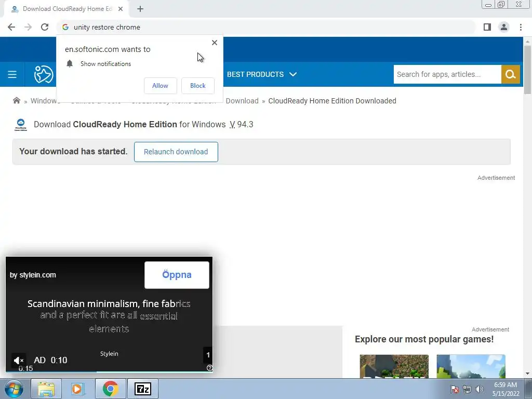The height and width of the screenshot is (399, 532).
Task: Dismiss the notification permission popup
Action: [x=215, y=43]
